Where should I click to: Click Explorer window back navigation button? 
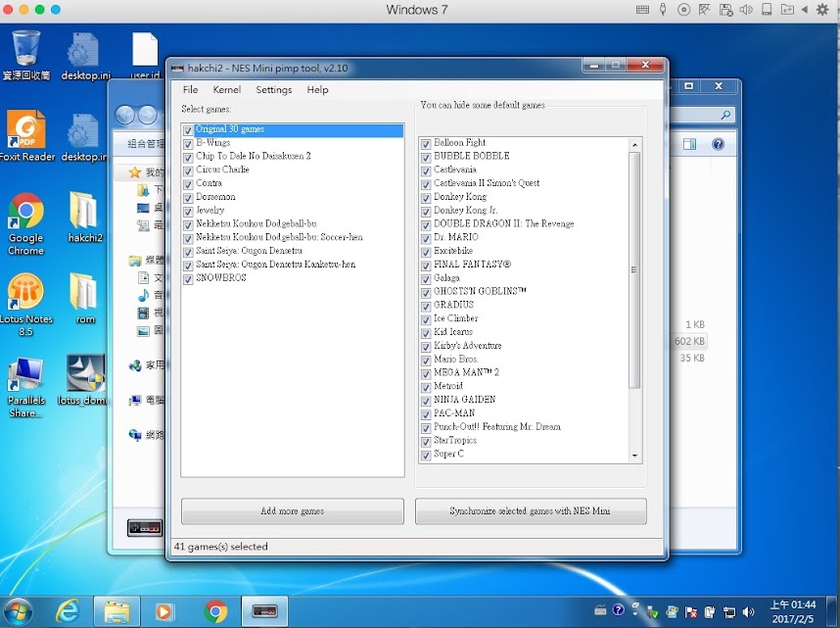pos(125,115)
